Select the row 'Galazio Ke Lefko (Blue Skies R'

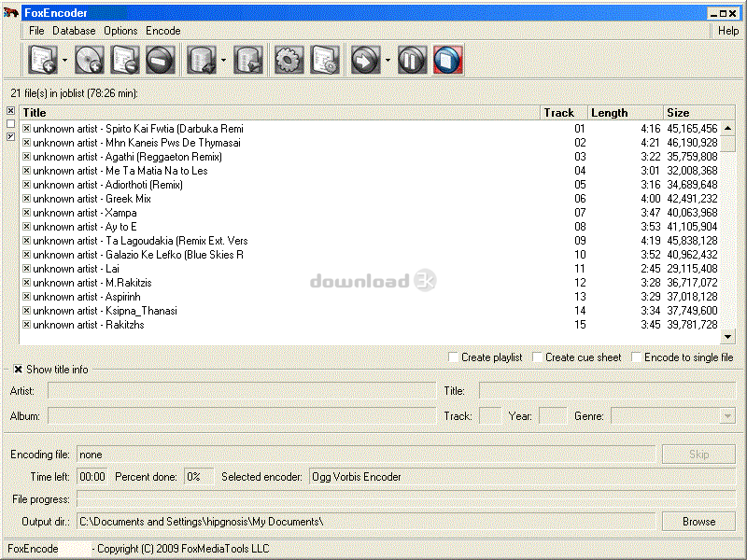370,255
